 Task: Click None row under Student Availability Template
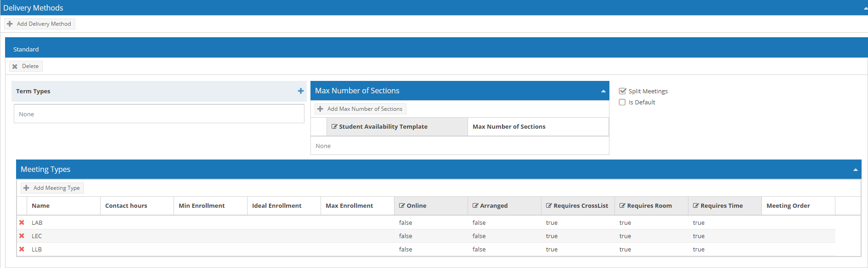pyautogui.click(x=460, y=146)
